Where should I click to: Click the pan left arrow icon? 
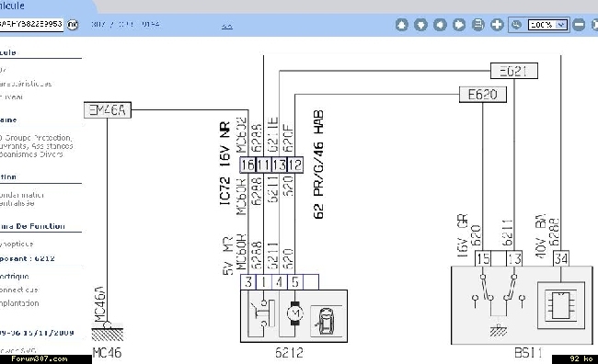click(440, 25)
